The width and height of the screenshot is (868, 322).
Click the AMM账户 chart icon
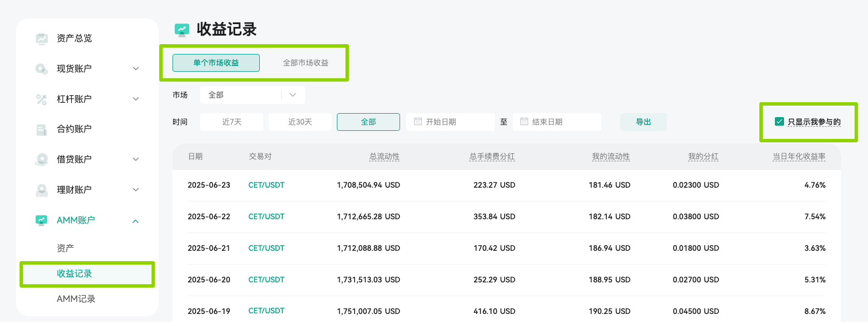41,220
